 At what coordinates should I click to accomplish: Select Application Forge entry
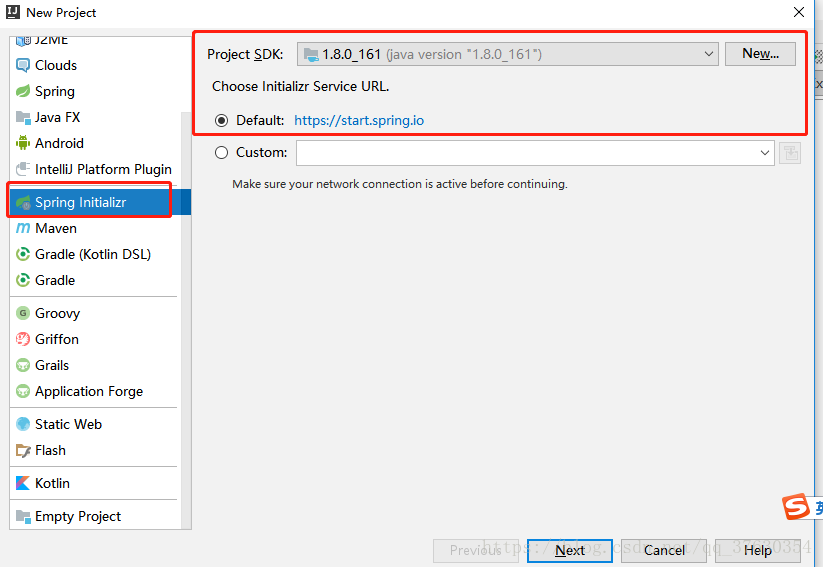point(95,391)
